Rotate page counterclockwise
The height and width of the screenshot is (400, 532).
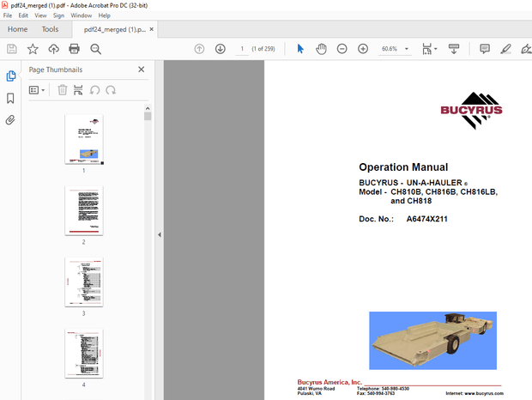pos(94,90)
